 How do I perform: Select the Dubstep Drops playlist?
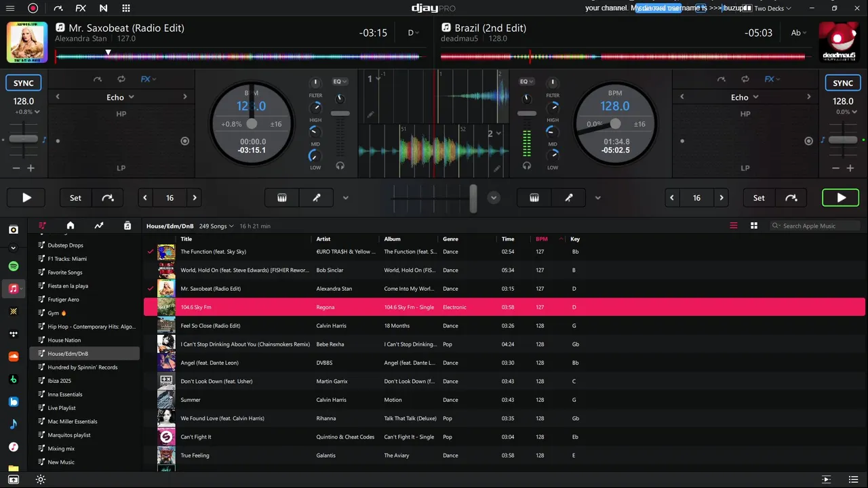click(66, 245)
